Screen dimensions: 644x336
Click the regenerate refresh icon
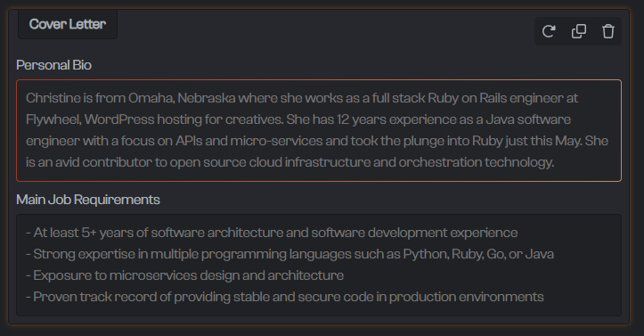pos(549,31)
